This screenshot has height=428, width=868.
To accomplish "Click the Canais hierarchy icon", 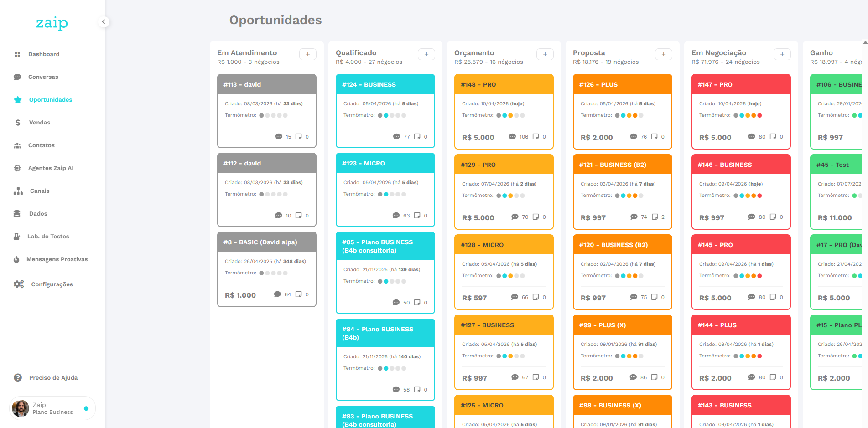I will [18, 191].
